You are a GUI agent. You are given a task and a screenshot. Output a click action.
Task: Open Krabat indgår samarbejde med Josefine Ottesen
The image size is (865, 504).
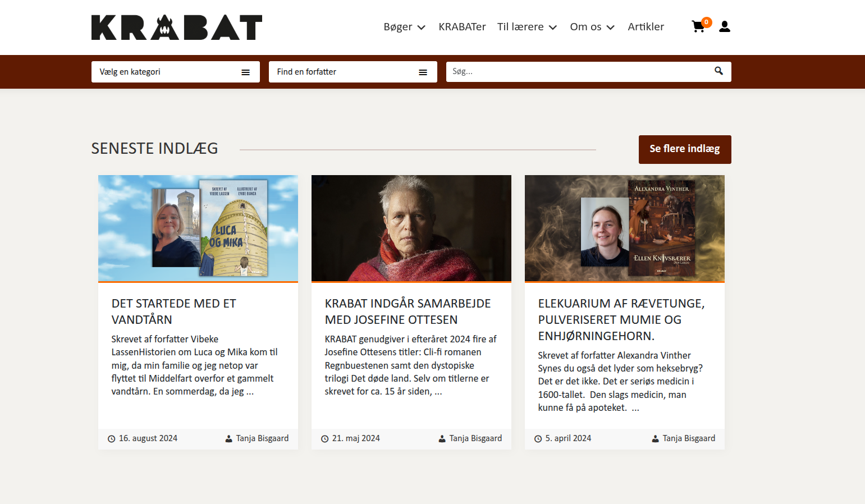(x=408, y=311)
